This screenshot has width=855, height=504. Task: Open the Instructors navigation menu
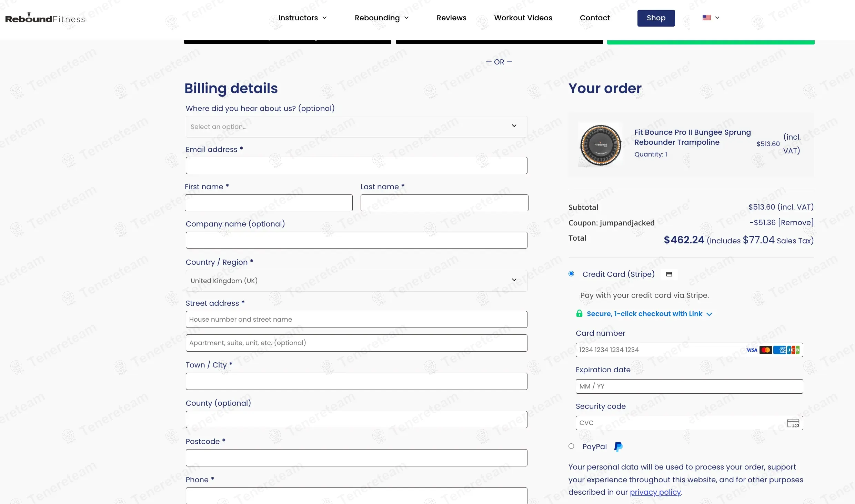pos(298,18)
